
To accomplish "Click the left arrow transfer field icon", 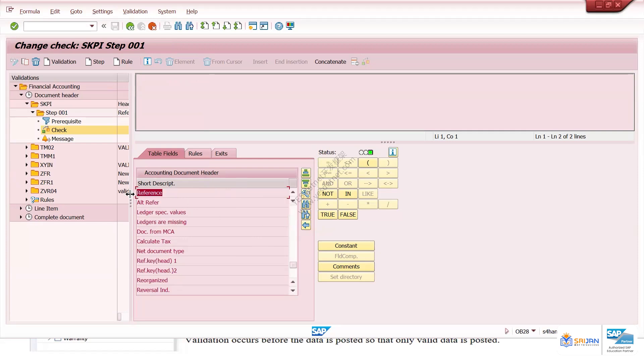I will pos(306,225).
